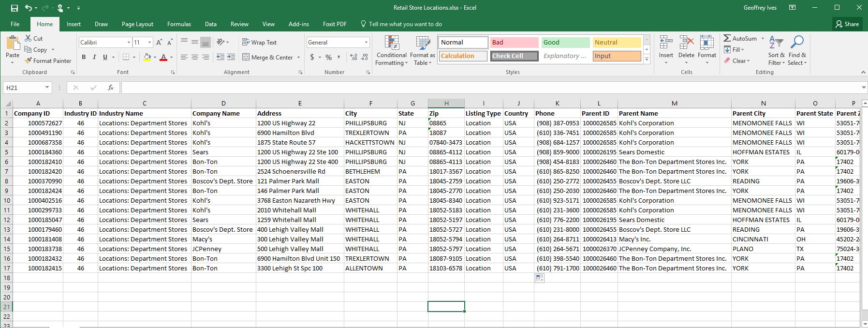Increase the font size
Image resolution: width=868 pixels, height=328 pixels.
159,43
